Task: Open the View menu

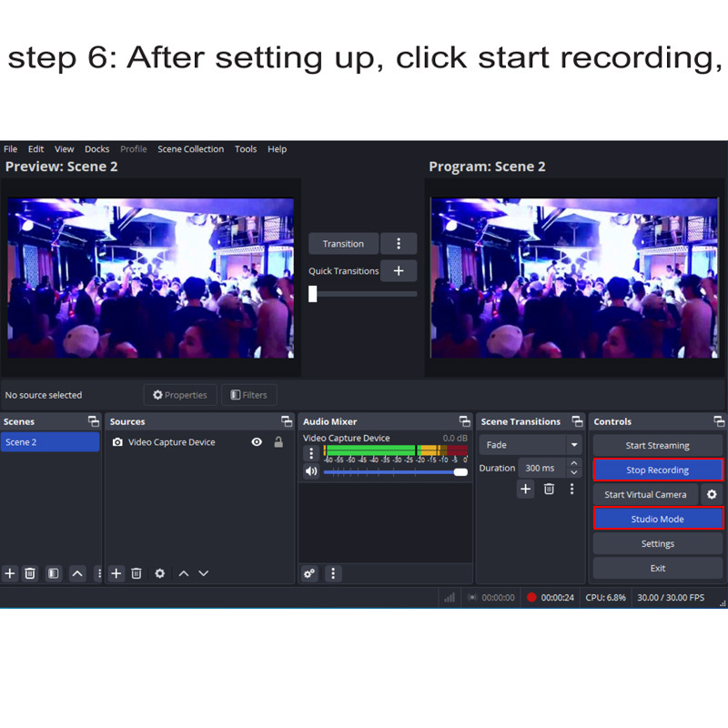Action: (64, 149)
